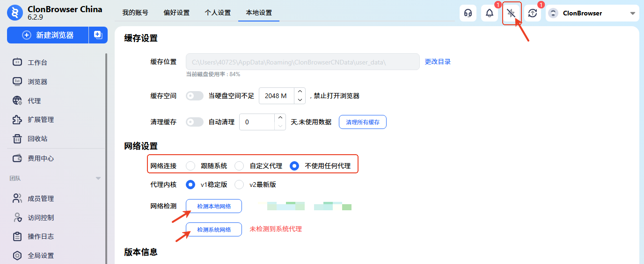The image size is (644, 264).
Task: Click the sidebar vertical scrollbar
Action: [106, 159]
